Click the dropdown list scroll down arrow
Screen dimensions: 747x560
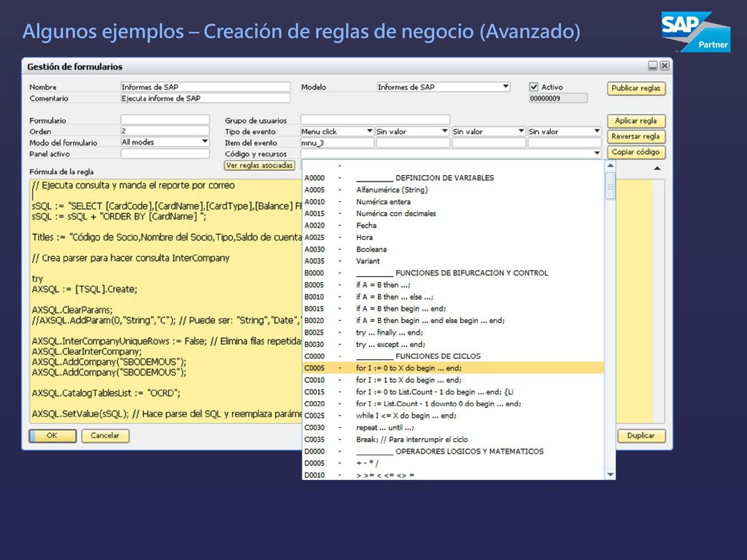click(x=611, y=475)
